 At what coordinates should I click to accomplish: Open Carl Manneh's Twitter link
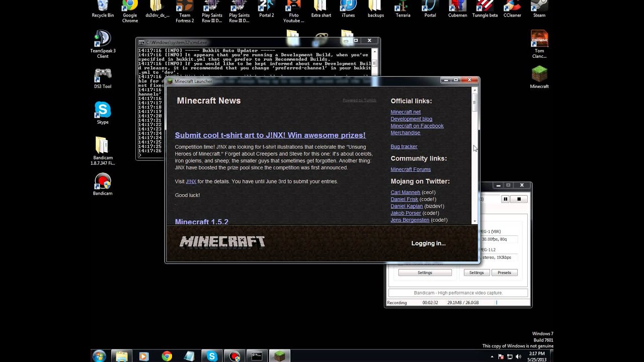405,193
